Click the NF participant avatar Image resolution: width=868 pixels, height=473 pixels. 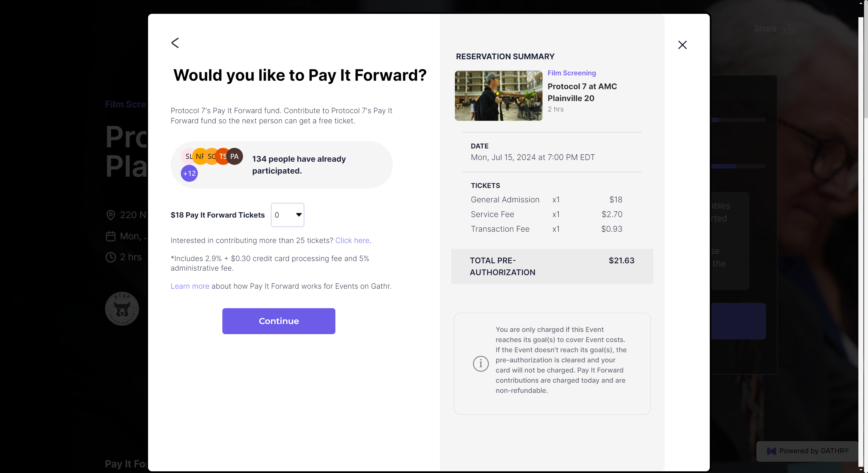pyautogui.click(x=199, y=156)
